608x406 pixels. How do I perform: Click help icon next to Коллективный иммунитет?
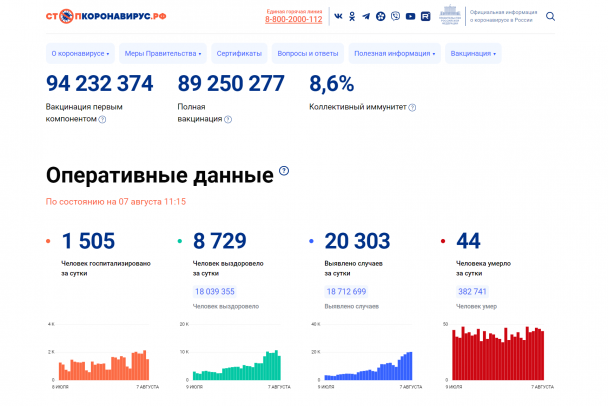(412, 107)
